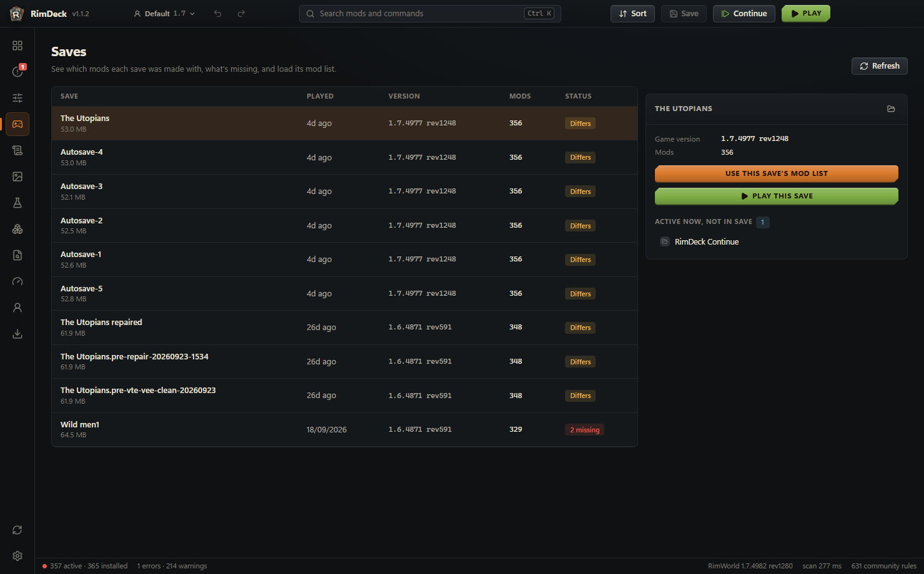Click Use This Save's Mod List
The width and height of the screenshot is (924, 574).
pyautogui.click(x=777, y=173)
